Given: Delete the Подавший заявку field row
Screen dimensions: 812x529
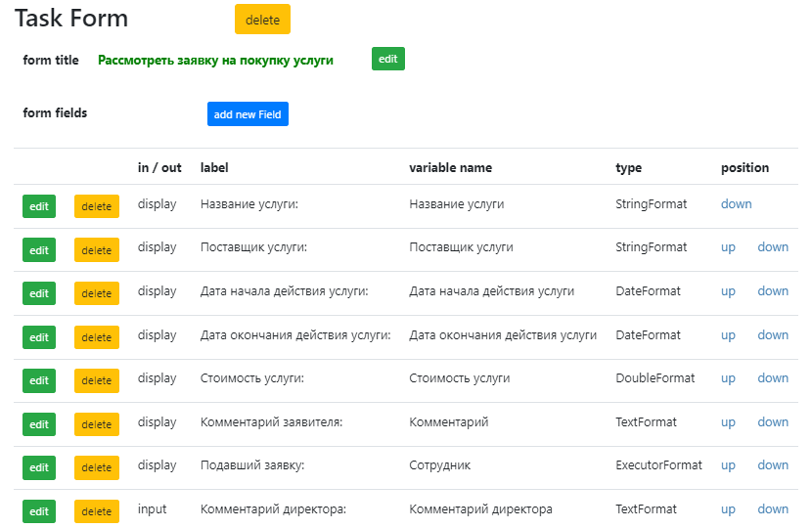Looking at the screenshot, I should (x=96, y=467).
